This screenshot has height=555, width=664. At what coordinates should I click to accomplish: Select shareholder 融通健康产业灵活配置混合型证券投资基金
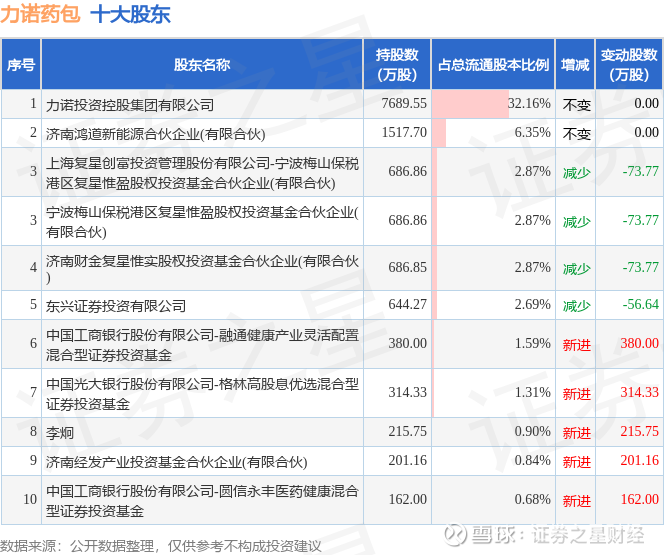(202, 345)
